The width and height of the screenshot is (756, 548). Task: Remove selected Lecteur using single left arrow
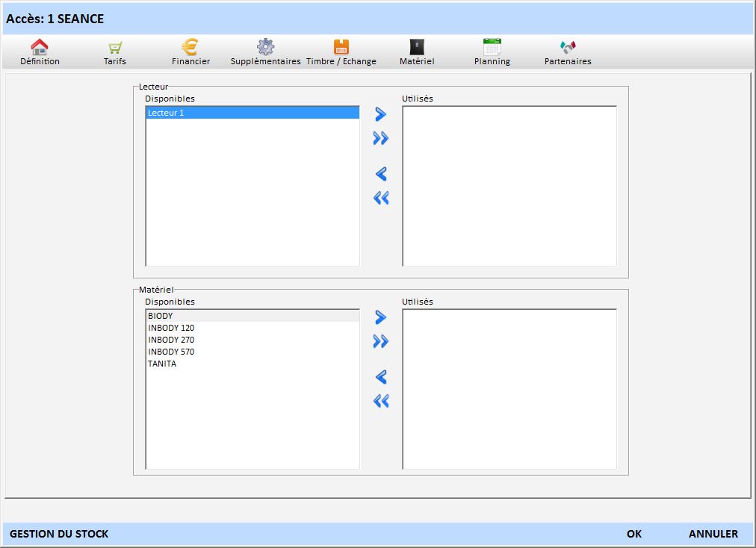pos(381,174)
